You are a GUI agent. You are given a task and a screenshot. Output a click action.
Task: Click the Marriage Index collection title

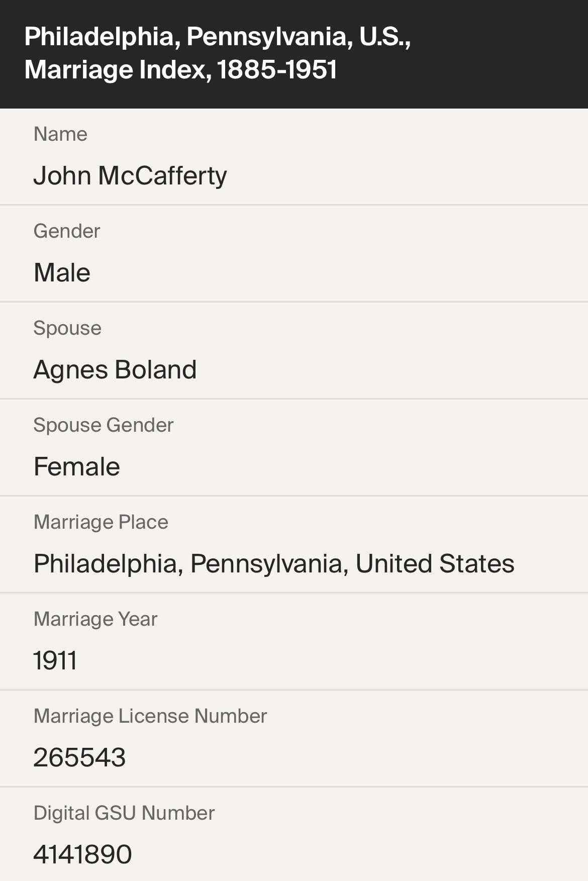(x=217, y=53)
